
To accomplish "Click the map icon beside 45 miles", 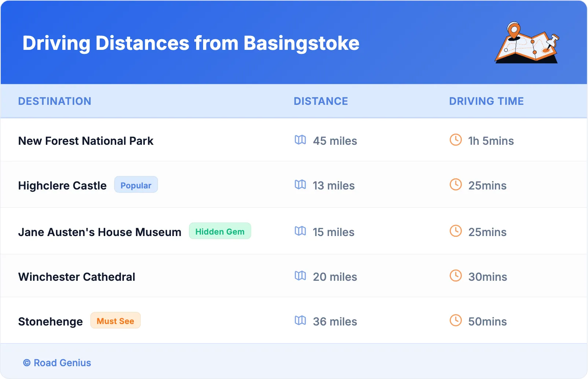I will point(300,140).
